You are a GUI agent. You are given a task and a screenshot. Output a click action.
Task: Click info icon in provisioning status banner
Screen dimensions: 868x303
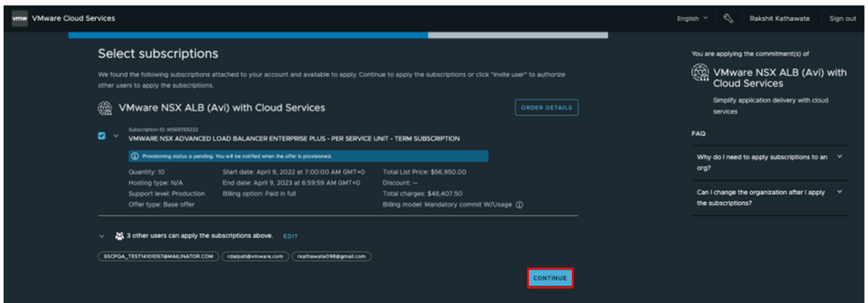[134, 156]
